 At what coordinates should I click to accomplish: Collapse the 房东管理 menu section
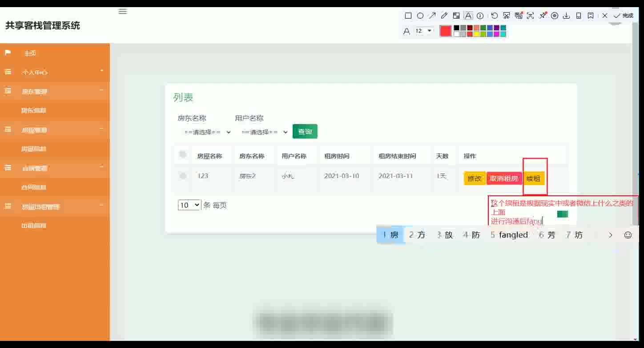(x=101, y=90)
